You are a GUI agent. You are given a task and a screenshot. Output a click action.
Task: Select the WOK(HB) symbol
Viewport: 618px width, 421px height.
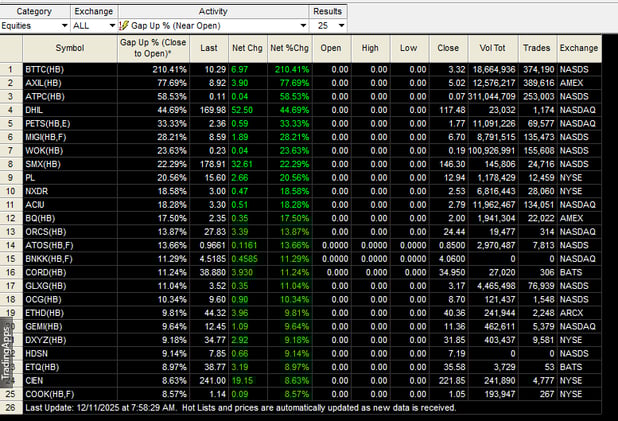click(x=44, y=151)
